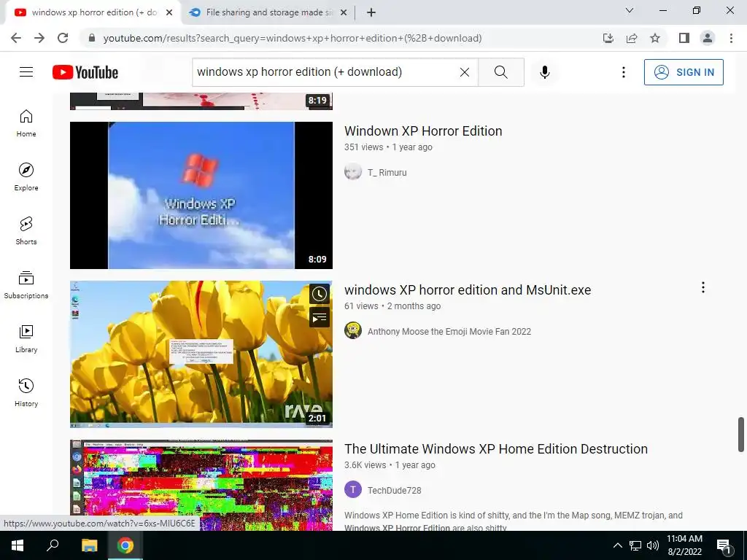Click the yellow tulips video thumbnail
Viewport: 747px width, 560px height.
(x=201, y=354)
